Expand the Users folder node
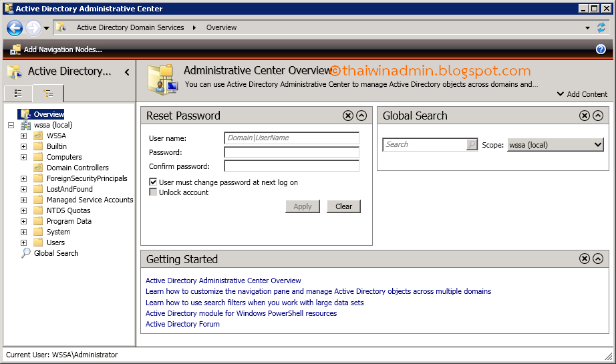This screenshot has width=616, height=364. click(x=23, y=242)
